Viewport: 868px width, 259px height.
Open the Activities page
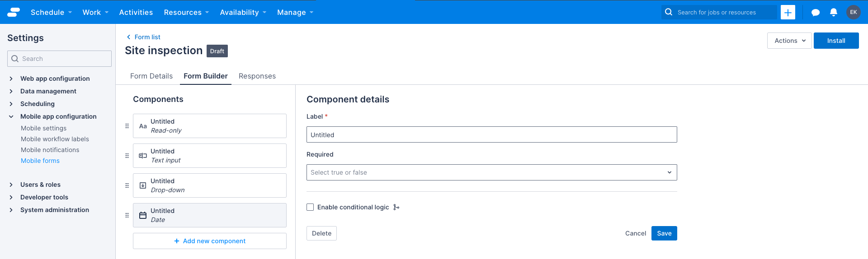[136, 12]
